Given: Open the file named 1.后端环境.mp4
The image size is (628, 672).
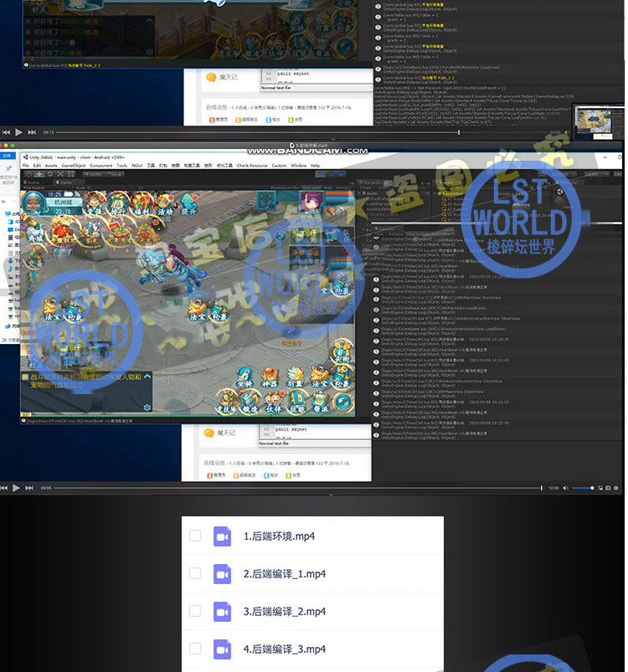Looking at the screenshot, I should pos(279,536).
